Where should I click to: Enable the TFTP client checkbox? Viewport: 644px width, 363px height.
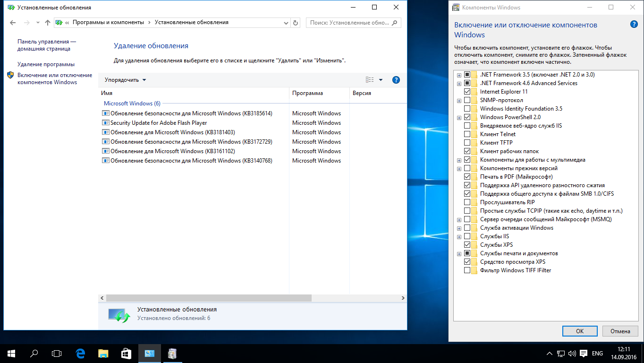coord(467,143)
